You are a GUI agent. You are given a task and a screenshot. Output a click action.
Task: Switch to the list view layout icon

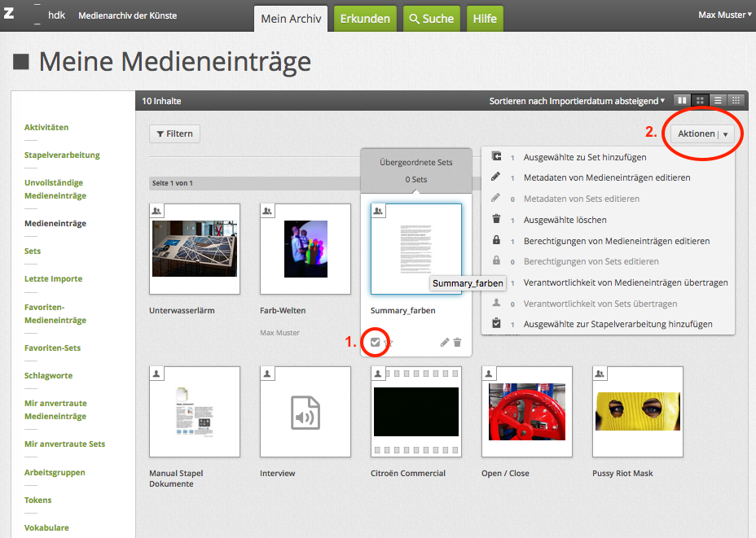(x=719, y=101)
